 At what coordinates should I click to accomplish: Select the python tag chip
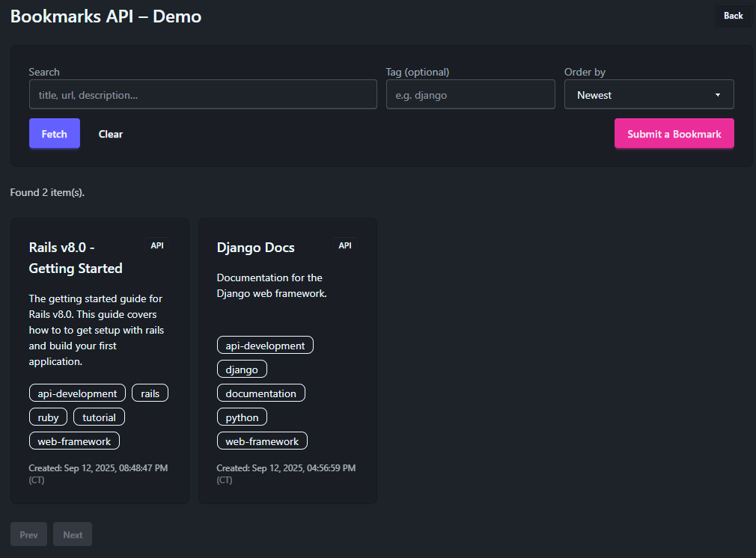pyautogui.click(x=242, y=417)
